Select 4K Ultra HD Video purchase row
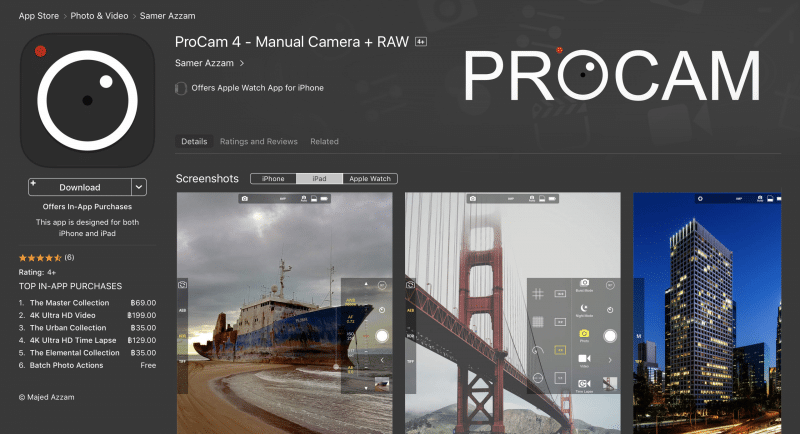This screenshot has width=800, height=434. (x=87, y=315)
